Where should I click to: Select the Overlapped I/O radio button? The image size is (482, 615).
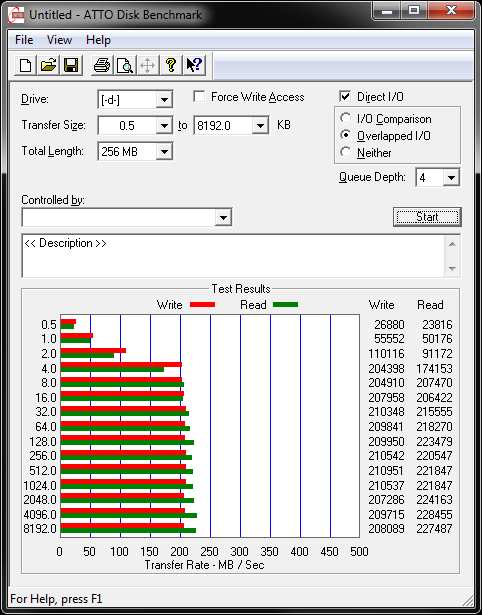(346, 136)
